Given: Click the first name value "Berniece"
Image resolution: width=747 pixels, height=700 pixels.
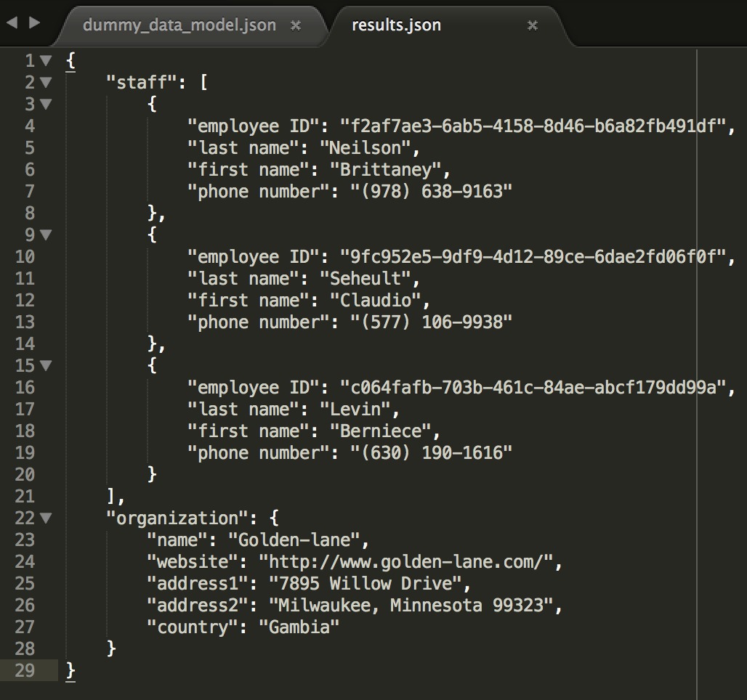Looking at the screenshot, I should [380, 431].
